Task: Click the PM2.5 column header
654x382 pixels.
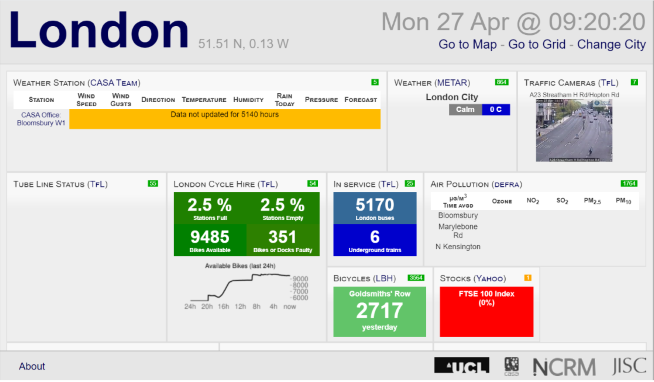Action: coord(592,201)
